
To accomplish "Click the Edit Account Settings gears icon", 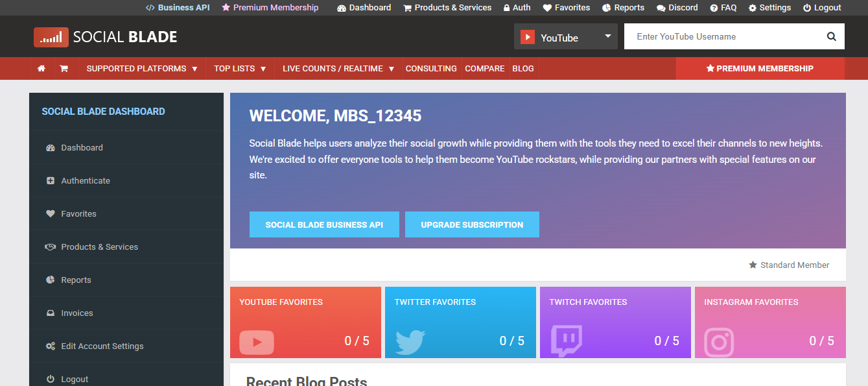I will coord(51,346).
